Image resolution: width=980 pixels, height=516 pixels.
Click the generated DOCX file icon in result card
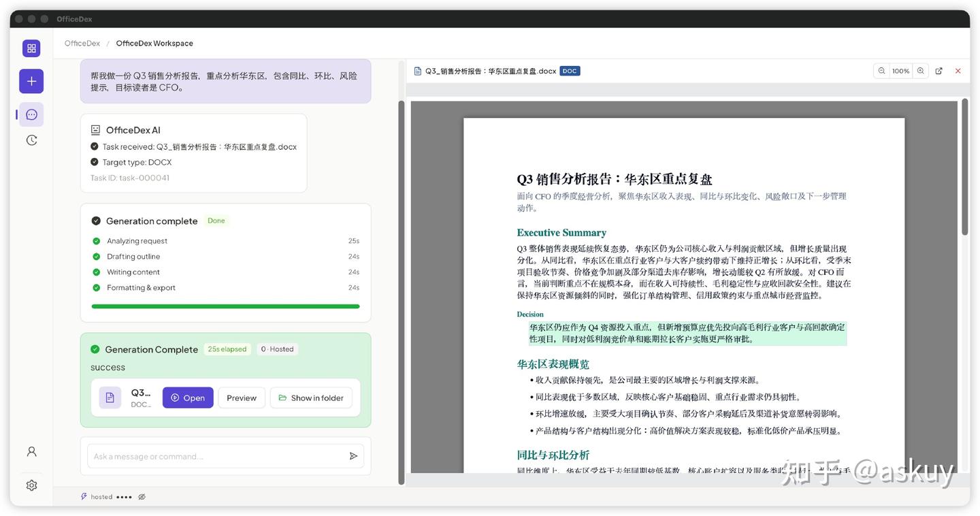point(110,398)
